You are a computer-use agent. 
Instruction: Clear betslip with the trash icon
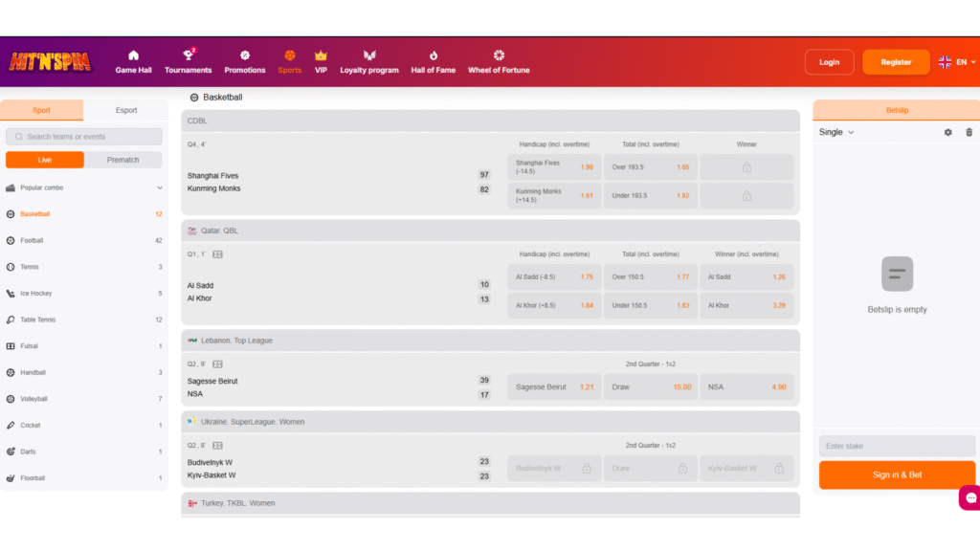click(x=969, y=133)
